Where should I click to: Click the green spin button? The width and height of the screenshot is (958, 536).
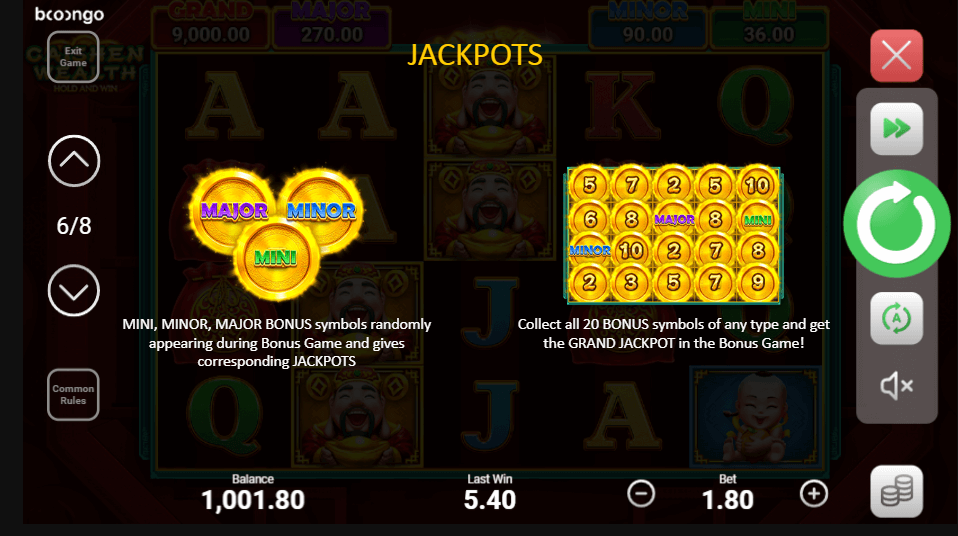tap(896, 224)
